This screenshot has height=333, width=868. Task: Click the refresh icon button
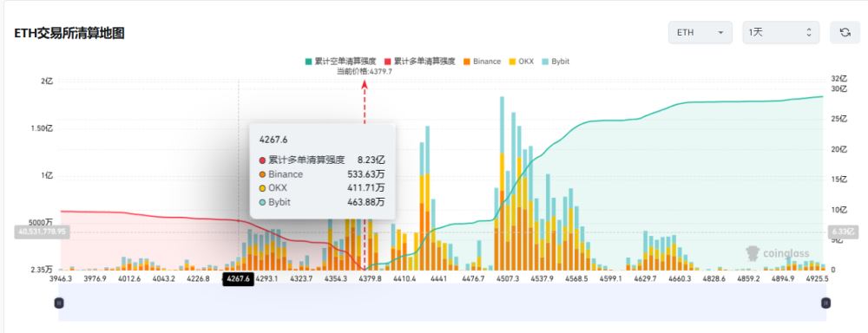tap(845, 33)
